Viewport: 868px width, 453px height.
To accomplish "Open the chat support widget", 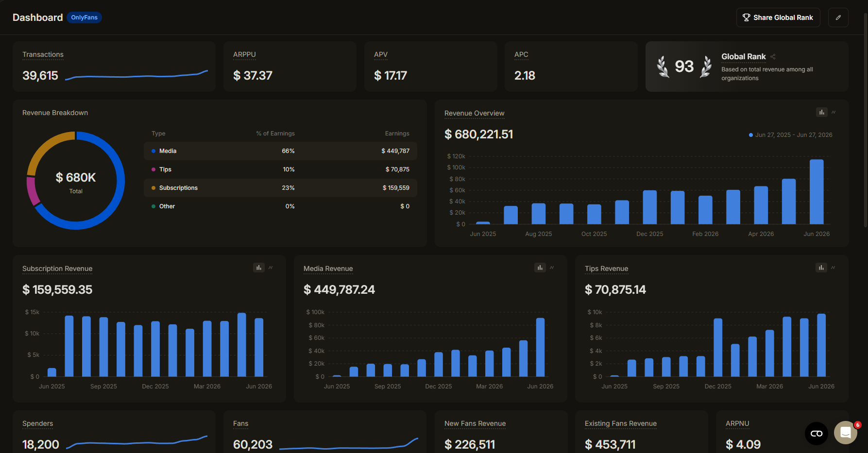I will coord(846,433).
